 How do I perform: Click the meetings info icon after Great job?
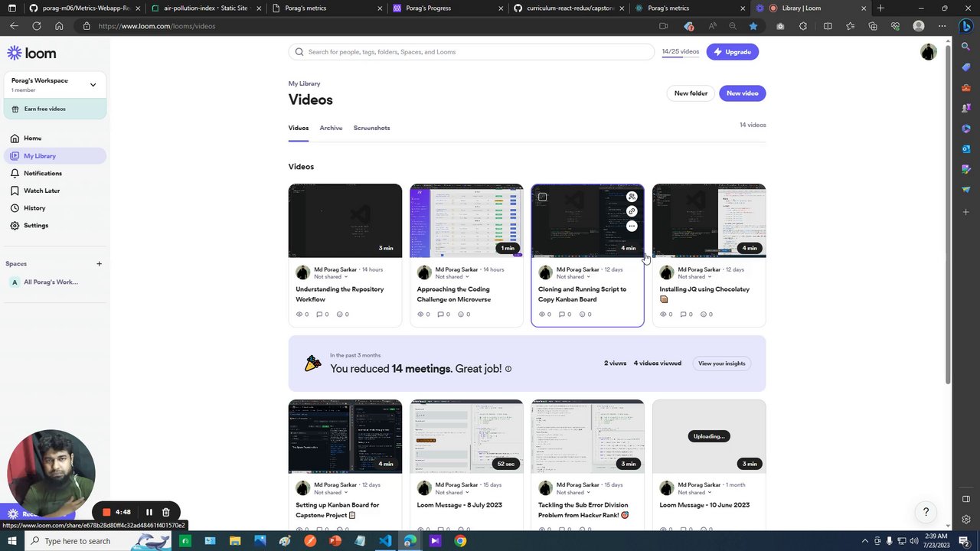point(508,369)
